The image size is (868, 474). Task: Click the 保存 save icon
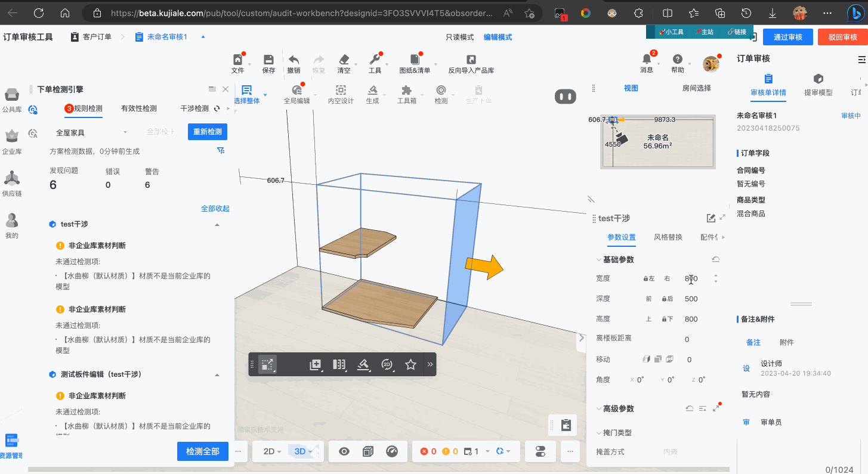(x=268, y=60)
